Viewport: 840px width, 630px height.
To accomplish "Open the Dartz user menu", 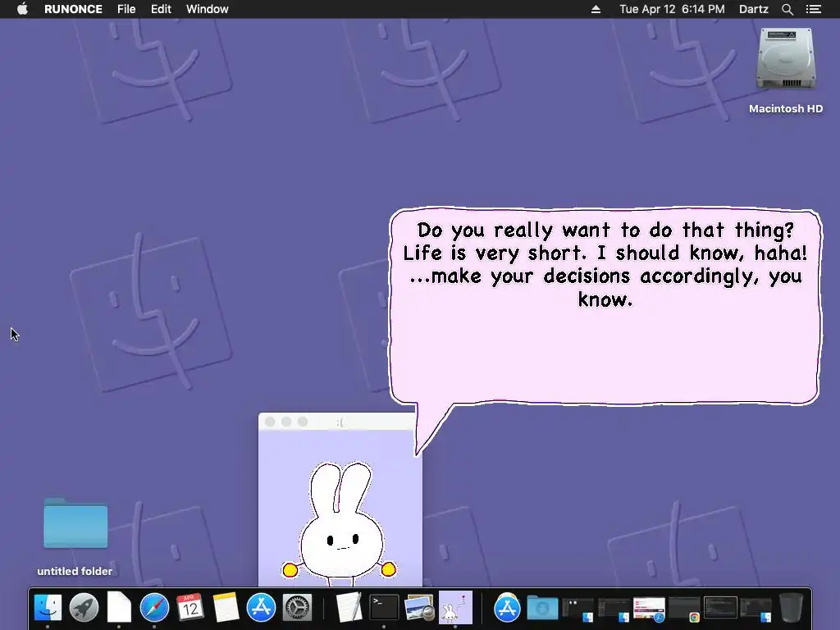I will 754,9.
